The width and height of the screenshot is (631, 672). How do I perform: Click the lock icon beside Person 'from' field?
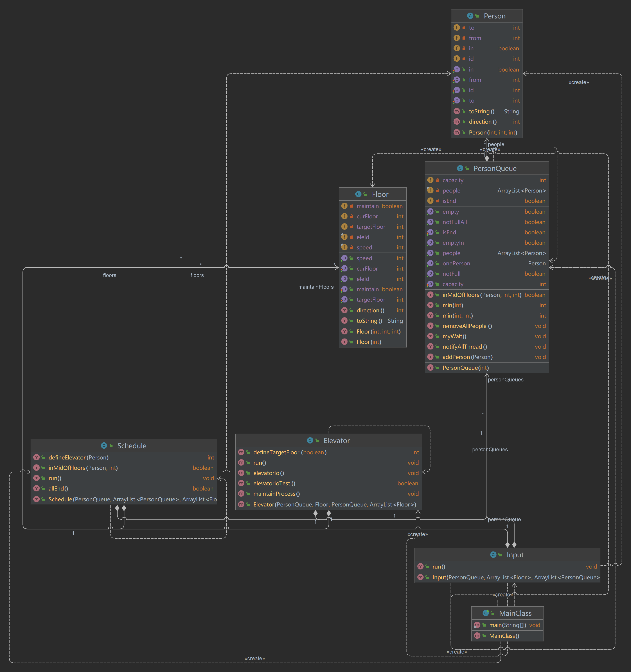pyautogui.click(x=464, y=38)
